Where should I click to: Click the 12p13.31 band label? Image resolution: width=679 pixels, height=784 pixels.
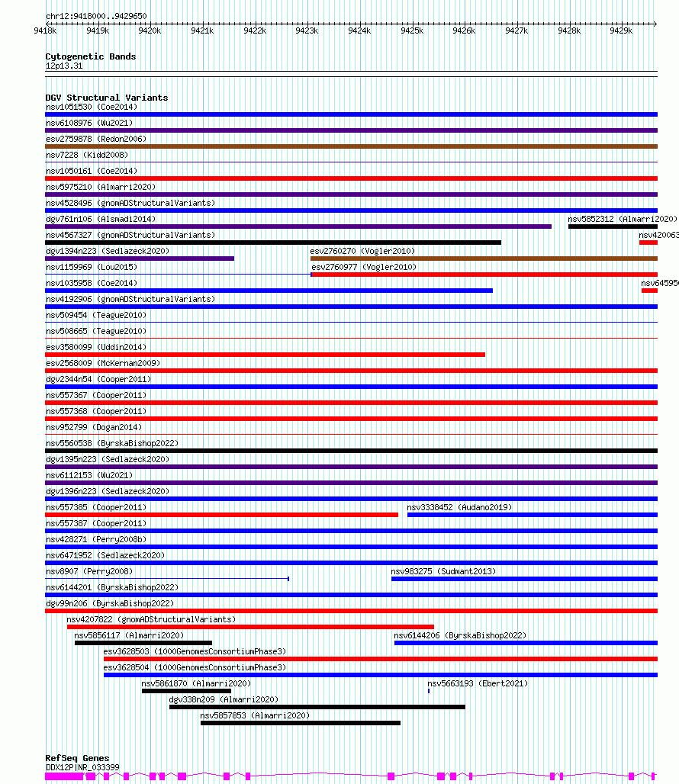coord(64,66)
